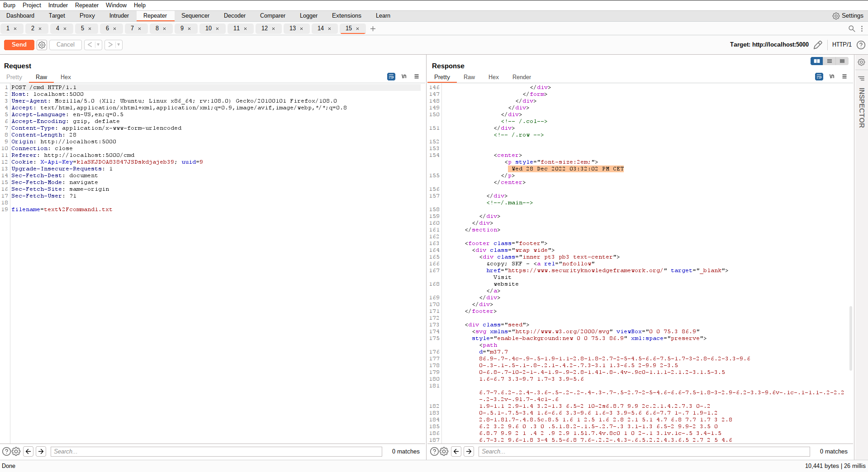Viewport: 868px width, 472px height.
Task: Open the Window menu
Action: click(116, 5)
